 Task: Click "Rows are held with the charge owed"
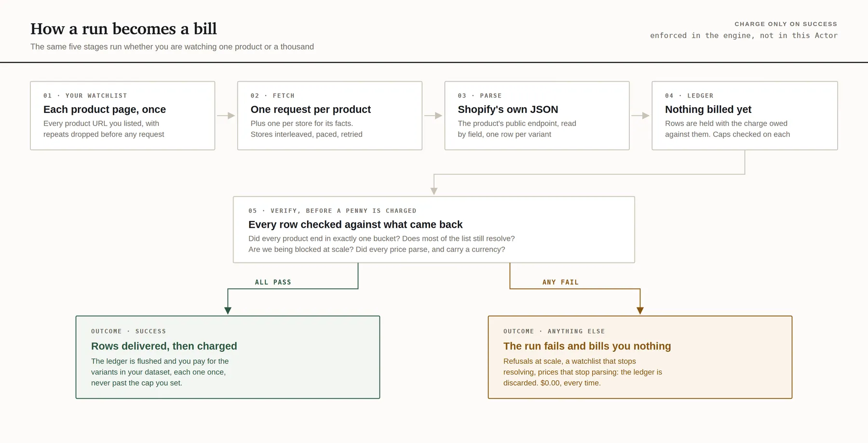(x=726, y=124)
